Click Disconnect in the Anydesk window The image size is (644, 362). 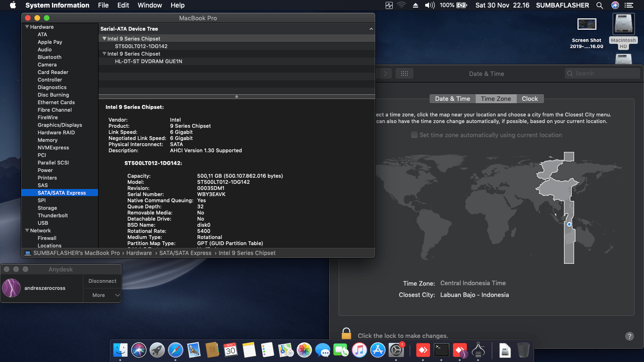tap(102, 281)
